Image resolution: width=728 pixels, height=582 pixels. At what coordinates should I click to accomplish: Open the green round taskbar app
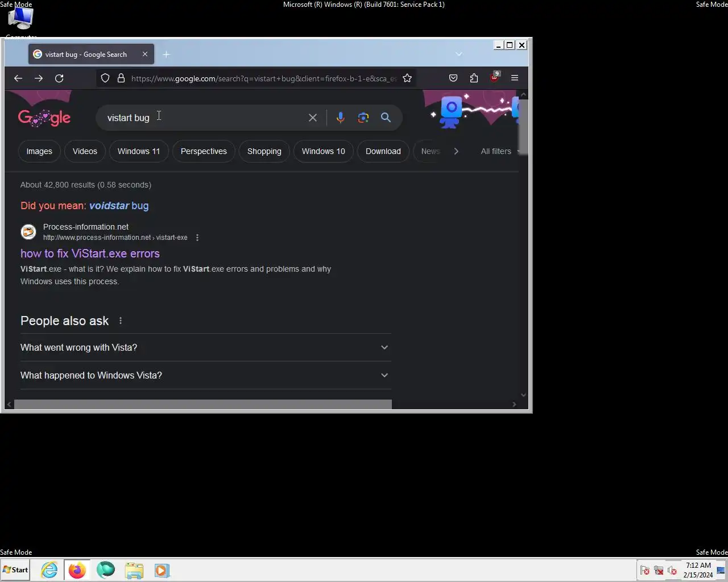tap(106, 569)
